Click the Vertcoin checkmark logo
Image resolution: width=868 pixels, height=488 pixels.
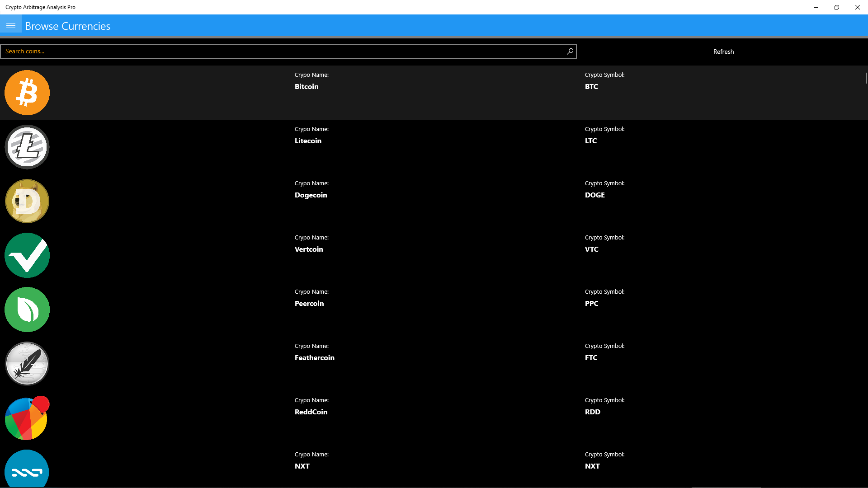tap(27, 255)
